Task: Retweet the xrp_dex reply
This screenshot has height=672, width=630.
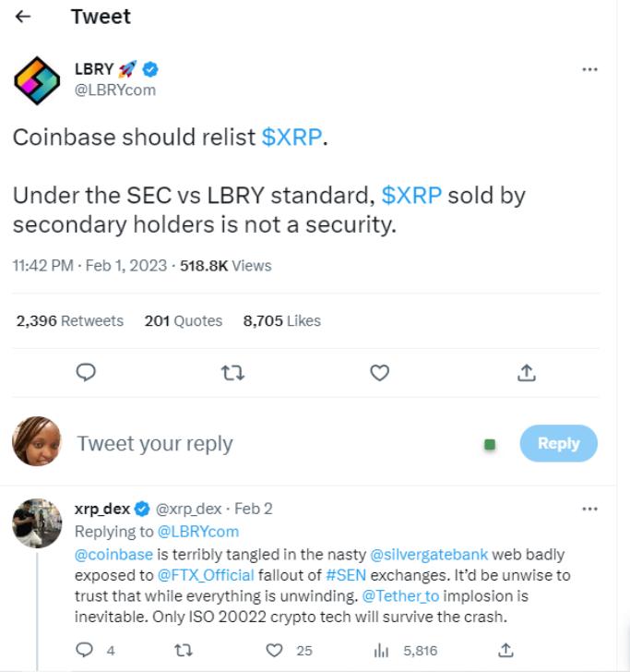Action: point(183,651)
